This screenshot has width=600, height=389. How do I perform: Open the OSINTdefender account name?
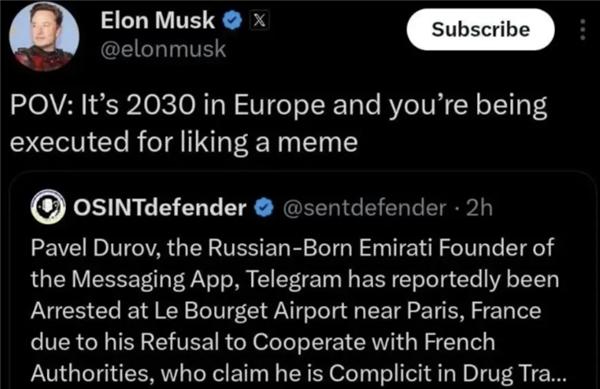[160, 208]
